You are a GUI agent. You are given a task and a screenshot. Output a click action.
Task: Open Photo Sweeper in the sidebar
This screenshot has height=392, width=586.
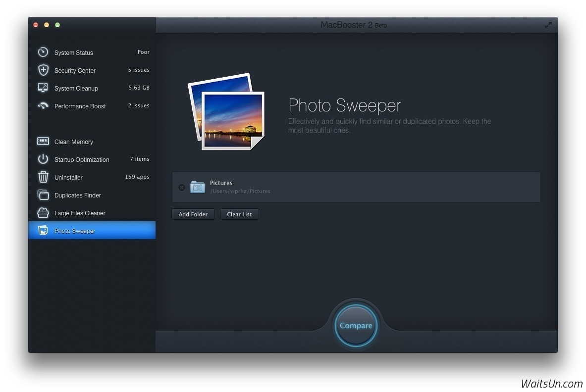pyautogui.click(x=75, y=231)
